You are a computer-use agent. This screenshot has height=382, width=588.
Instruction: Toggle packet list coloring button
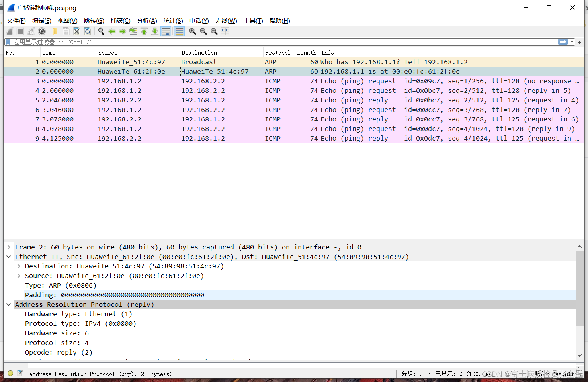(x=180, y=31)
